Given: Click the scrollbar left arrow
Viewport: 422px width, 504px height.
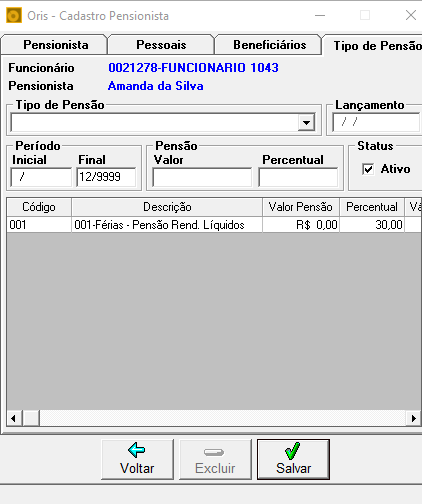Looking at the screenshot, I should [x=14, y=418].
